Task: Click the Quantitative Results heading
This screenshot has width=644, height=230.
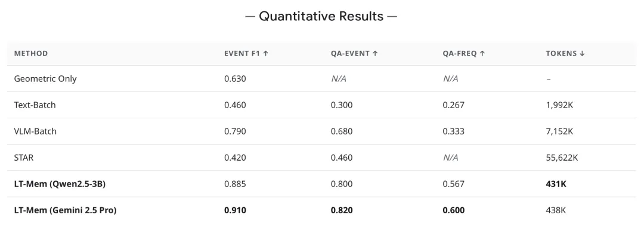Action: click(321, 17)
